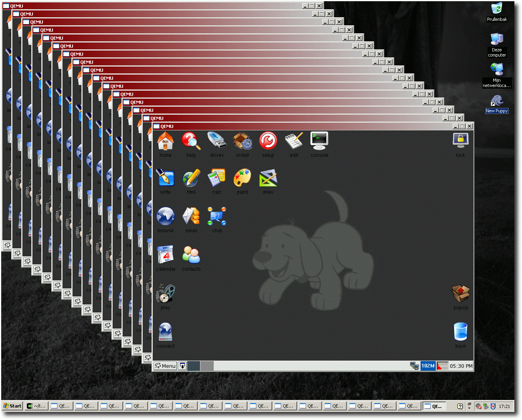Launch the write word processor icon
This screenshot has width=522, height=420.
(165, 178)
